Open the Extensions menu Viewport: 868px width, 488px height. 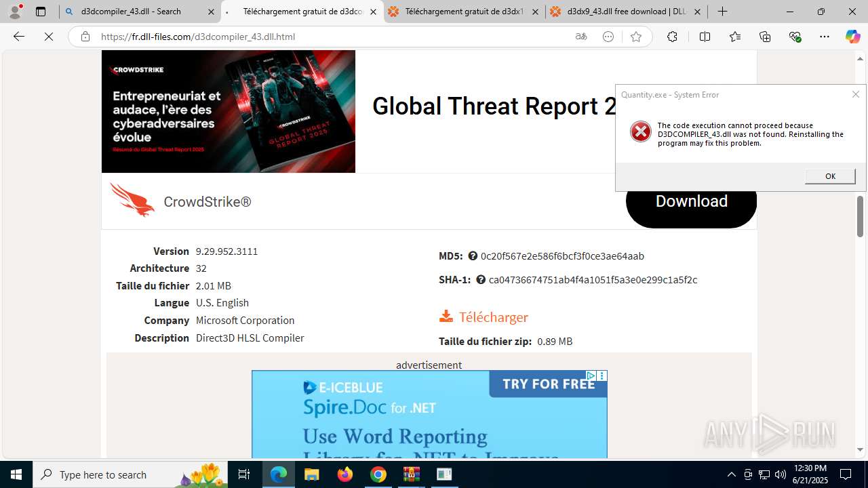coord(672,37)
